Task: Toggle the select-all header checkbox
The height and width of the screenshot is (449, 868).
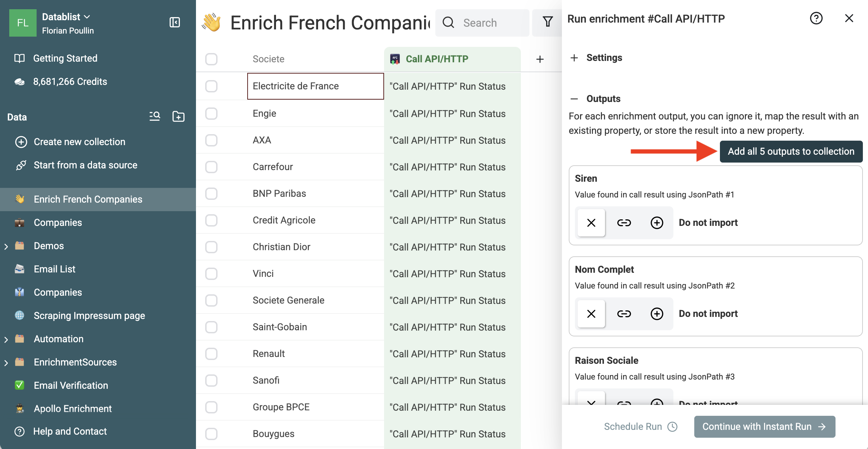Action: pos(211,59)
